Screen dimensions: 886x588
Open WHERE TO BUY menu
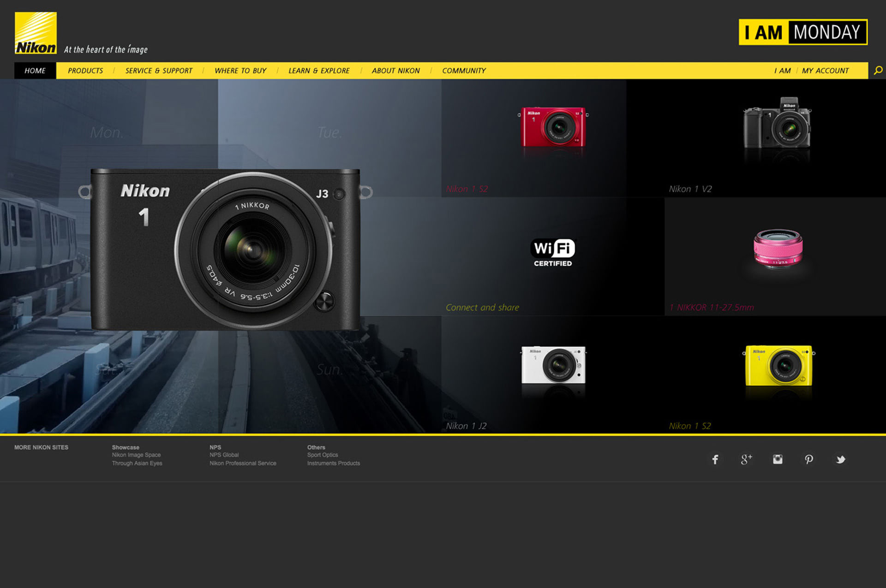point(240,71)
